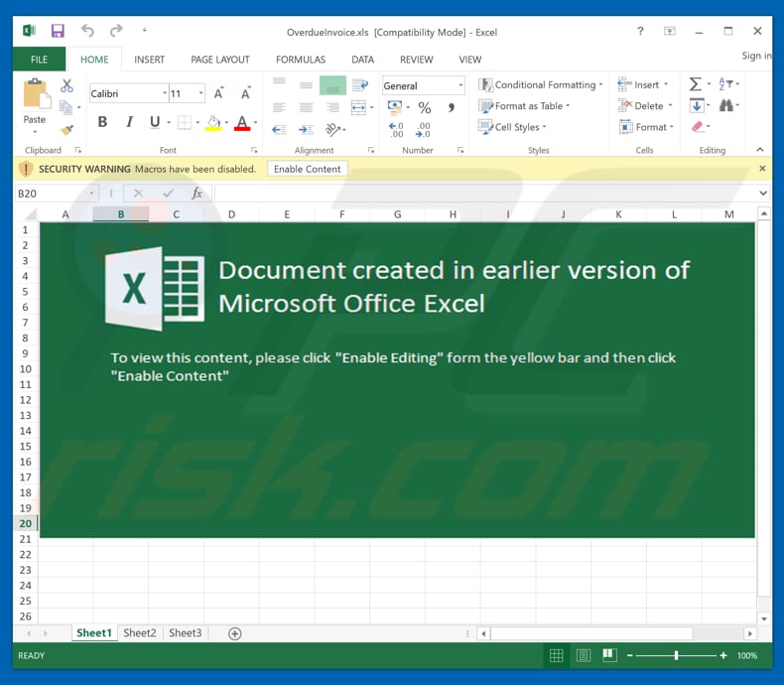Click the Name Box showing B20

click(56, 194)
